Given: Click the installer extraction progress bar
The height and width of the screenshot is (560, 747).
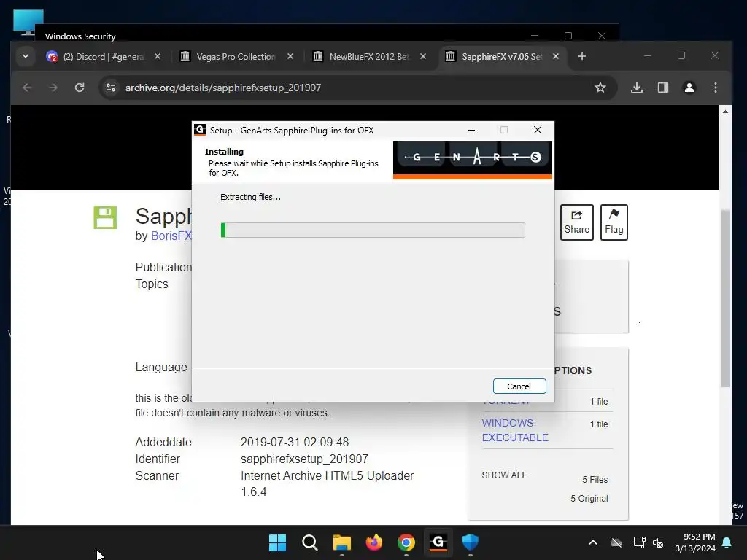Looking at the screenshot, I should 373,230.
